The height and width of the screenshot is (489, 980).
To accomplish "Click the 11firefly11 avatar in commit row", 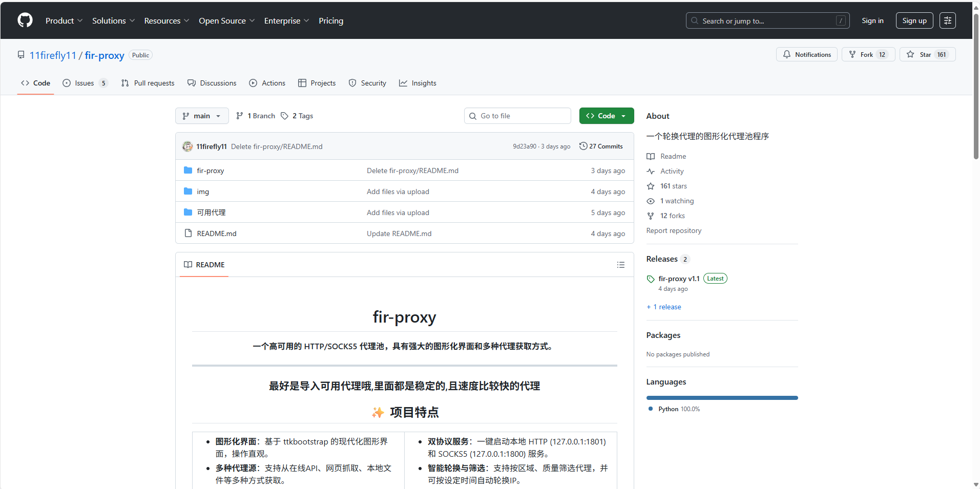I will click(x=187, y=146).
